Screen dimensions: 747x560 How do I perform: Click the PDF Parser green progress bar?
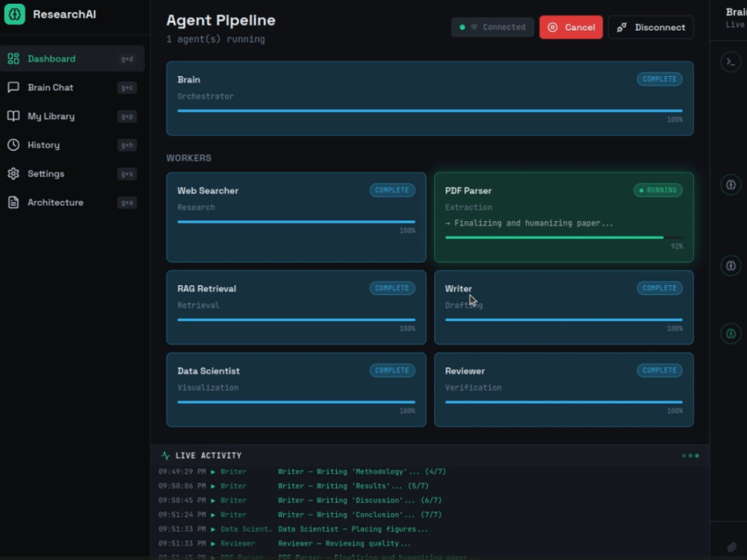click(x=563, y=237)
